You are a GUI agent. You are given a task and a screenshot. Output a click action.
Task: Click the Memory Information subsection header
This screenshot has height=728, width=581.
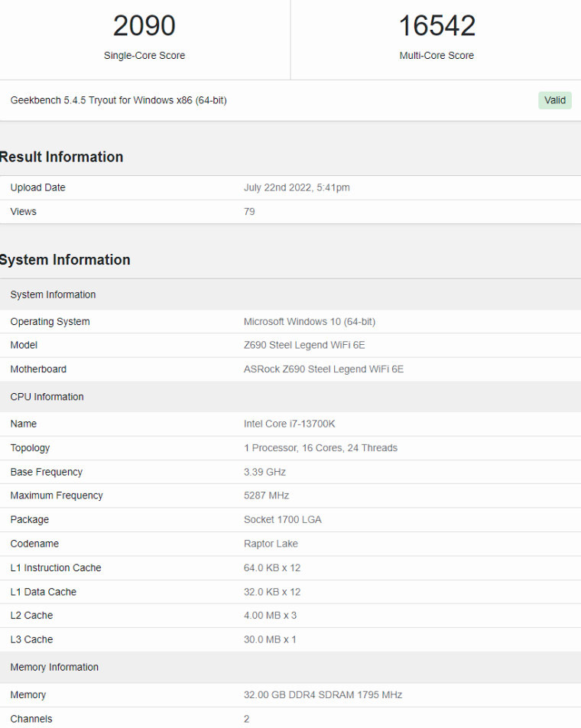coord(54,668)
